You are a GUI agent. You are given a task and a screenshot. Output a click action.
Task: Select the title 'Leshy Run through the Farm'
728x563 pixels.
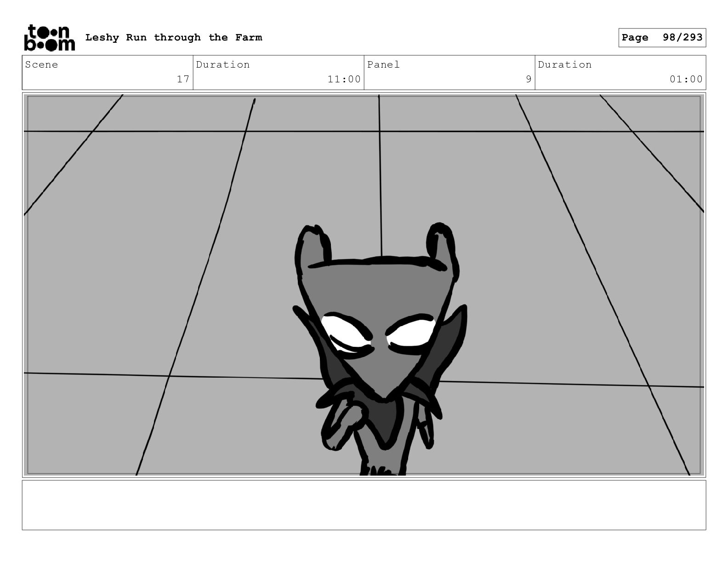[x=174, y=37]
